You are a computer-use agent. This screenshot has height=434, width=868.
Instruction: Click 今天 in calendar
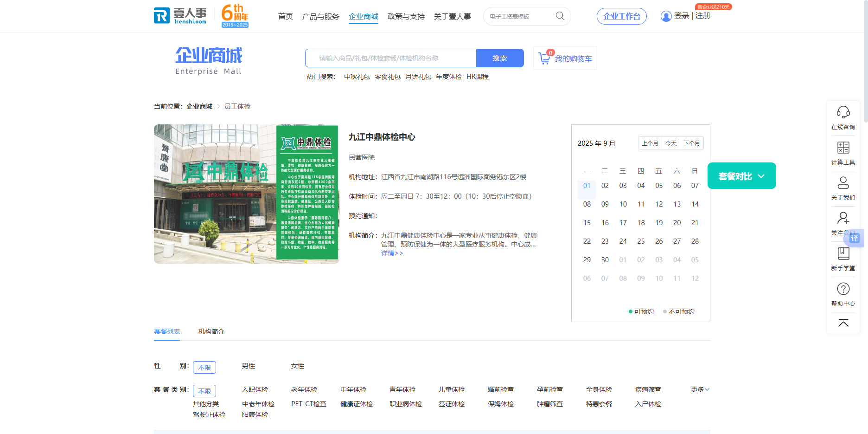point(671,143)
